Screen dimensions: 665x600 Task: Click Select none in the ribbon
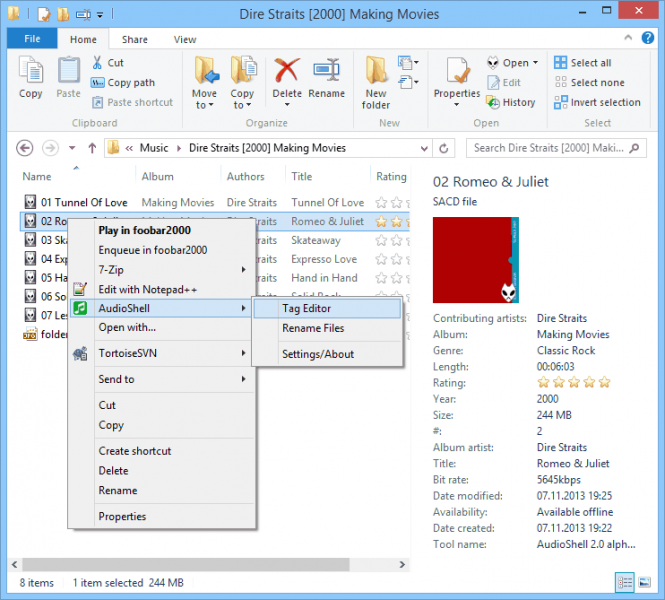590,83
